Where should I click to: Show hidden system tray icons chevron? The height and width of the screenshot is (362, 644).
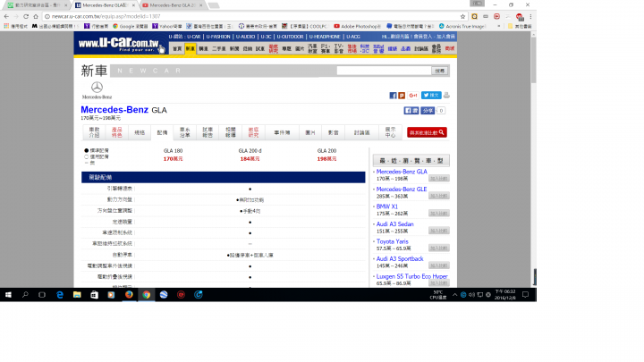(x=454, y=295)
